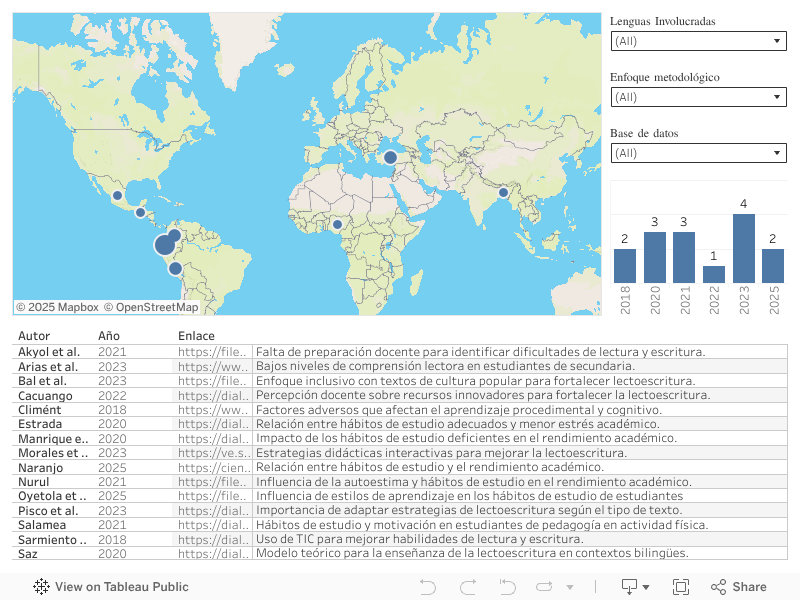Click the map point in Nigeria

338,225
